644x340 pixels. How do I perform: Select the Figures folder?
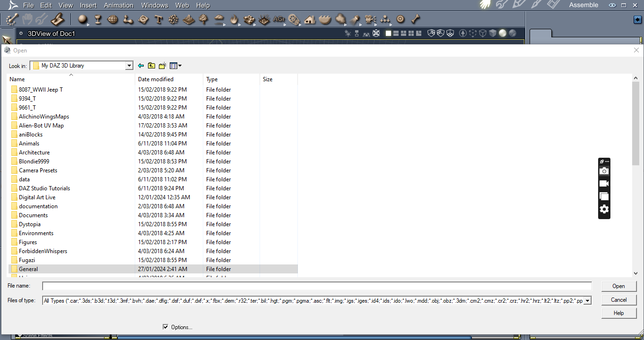[28, 242]
